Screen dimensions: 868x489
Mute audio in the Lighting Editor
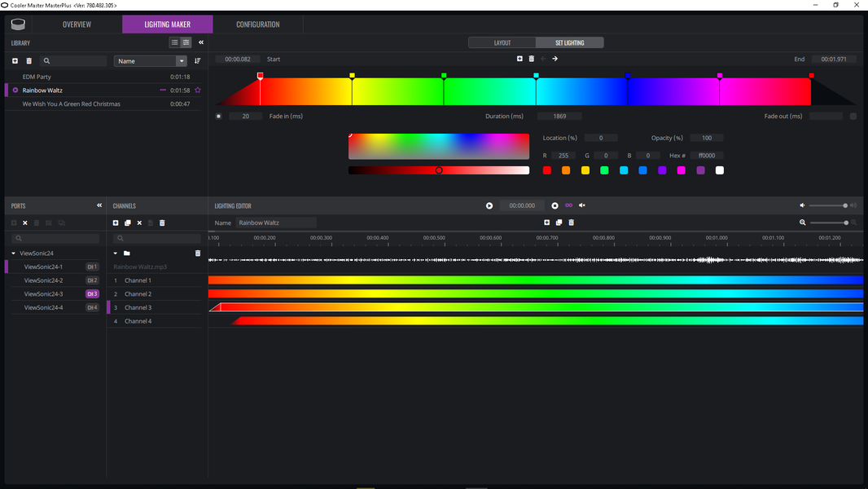[582, 205]
